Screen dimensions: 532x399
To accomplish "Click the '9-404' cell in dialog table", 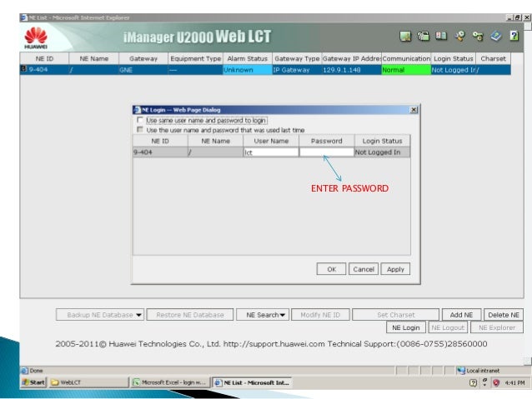I will pyautogui.click(x=160, y=152).
